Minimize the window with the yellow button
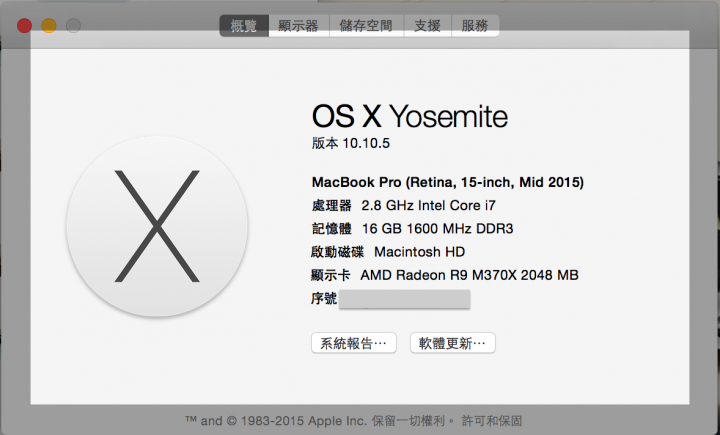The height and width of the screenshot is (435, 720). [x=49, y=26]
